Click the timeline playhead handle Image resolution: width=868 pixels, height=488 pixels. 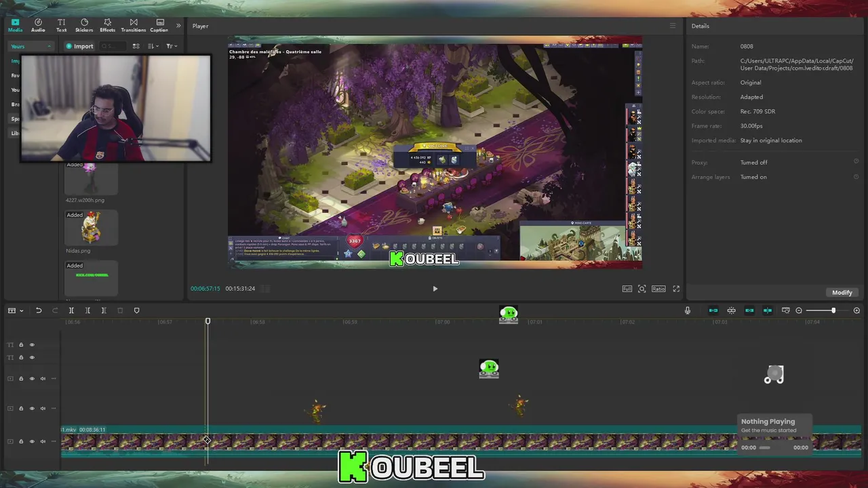tap(208, 321)
